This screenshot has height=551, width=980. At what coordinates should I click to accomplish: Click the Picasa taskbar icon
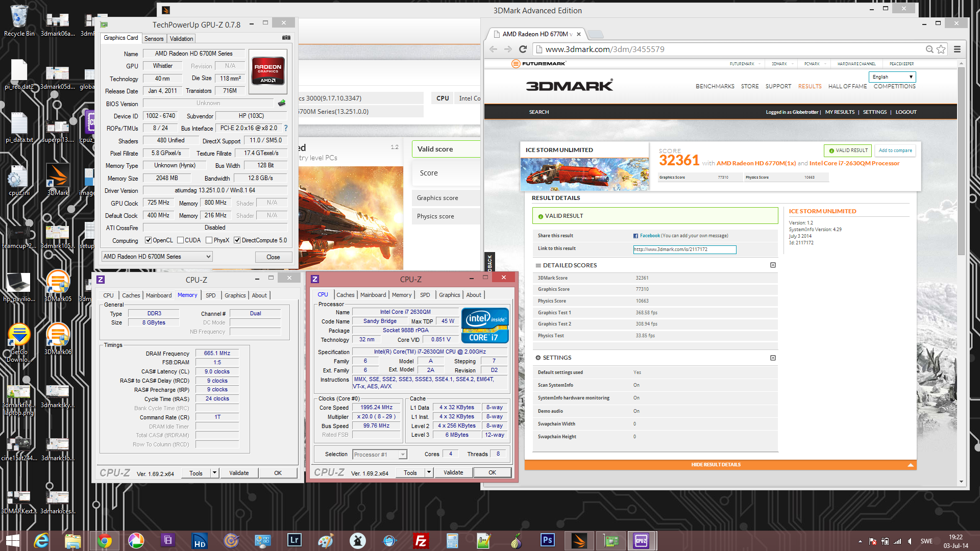(x=136, y=541)
